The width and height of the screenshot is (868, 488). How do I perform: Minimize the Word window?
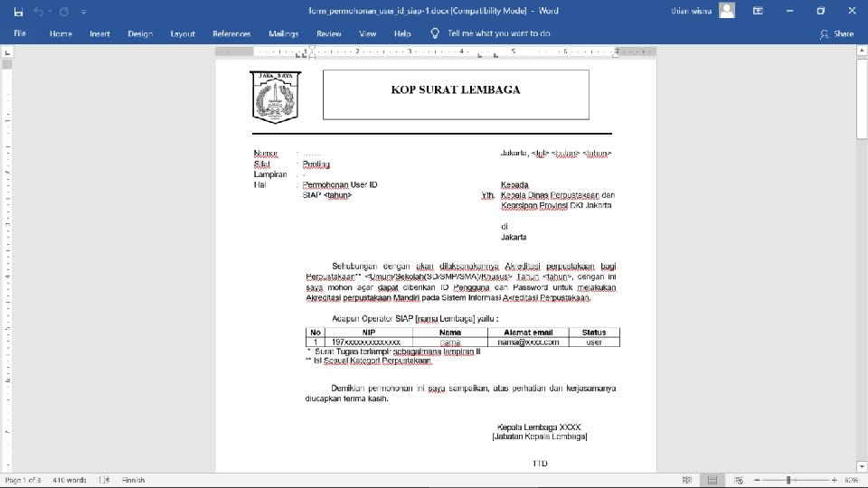(789, 11)
